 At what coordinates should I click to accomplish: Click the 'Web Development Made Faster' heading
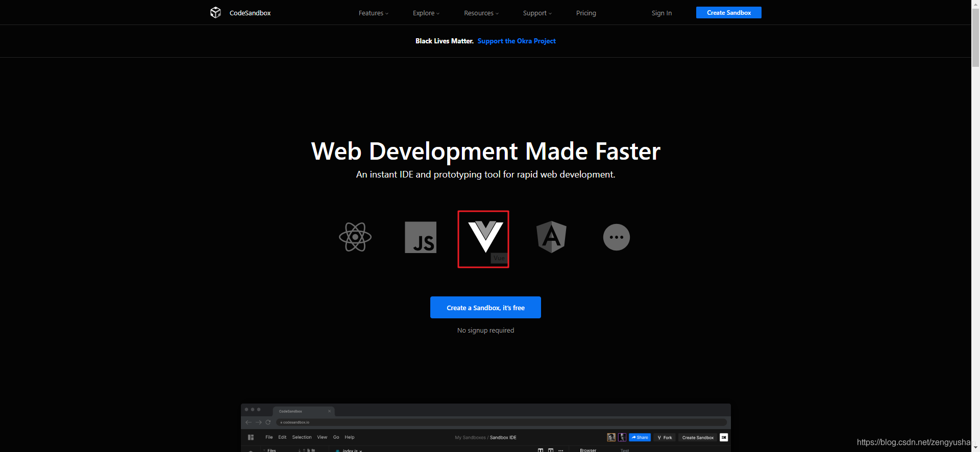pos(485,151)
